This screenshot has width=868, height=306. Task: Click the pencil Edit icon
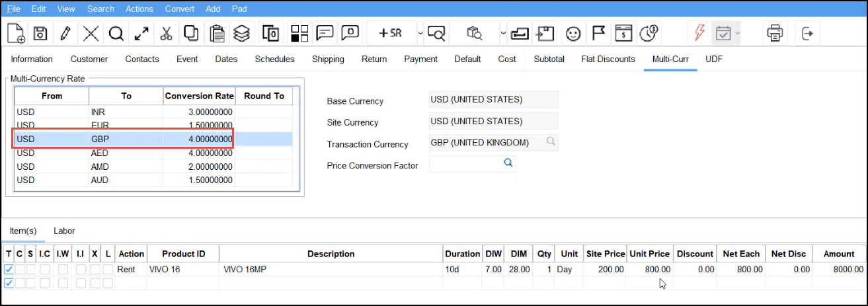(x=65, y=33)
